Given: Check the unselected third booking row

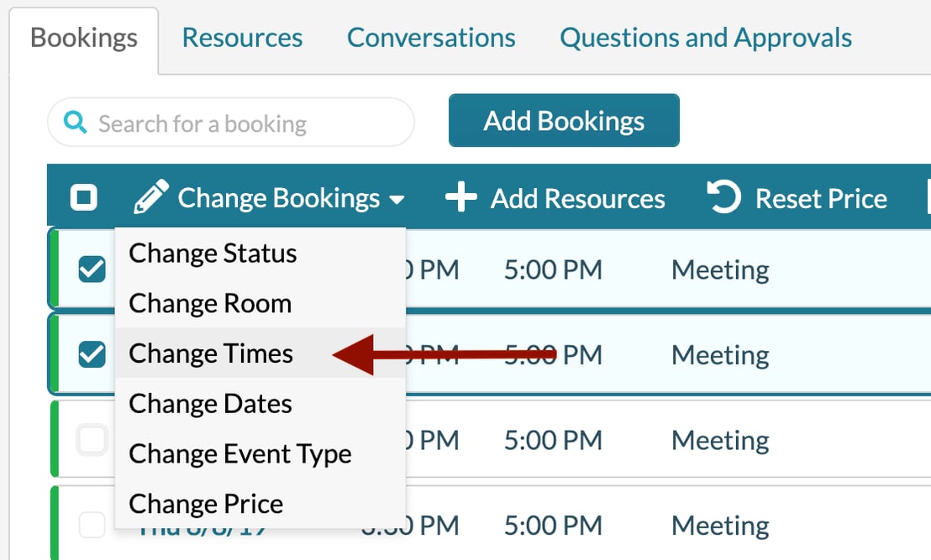Looking at the screenshot, I should (x=92, y=439).
